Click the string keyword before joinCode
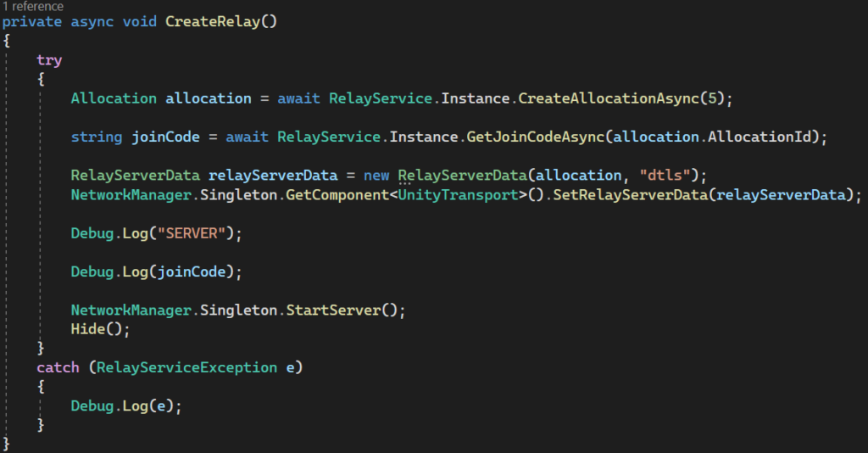This screenshot has height=453, width=868. (96, 137)
